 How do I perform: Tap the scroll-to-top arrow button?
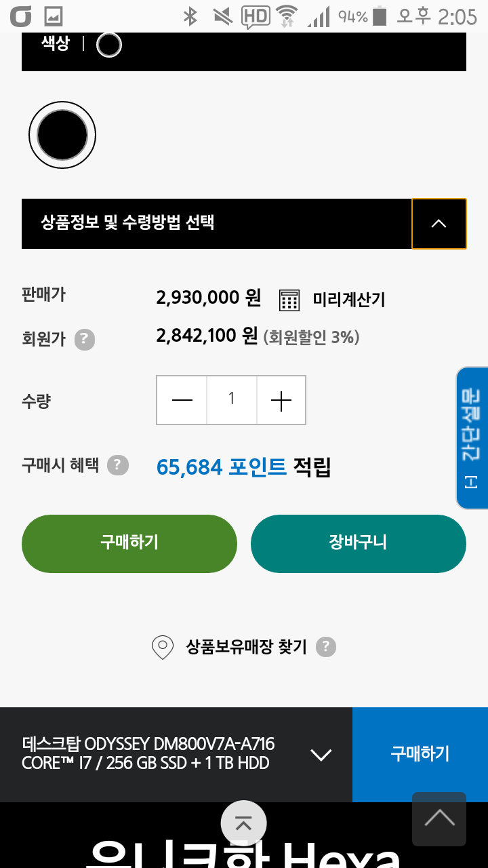pyautogui.click(x=439, y=818)
